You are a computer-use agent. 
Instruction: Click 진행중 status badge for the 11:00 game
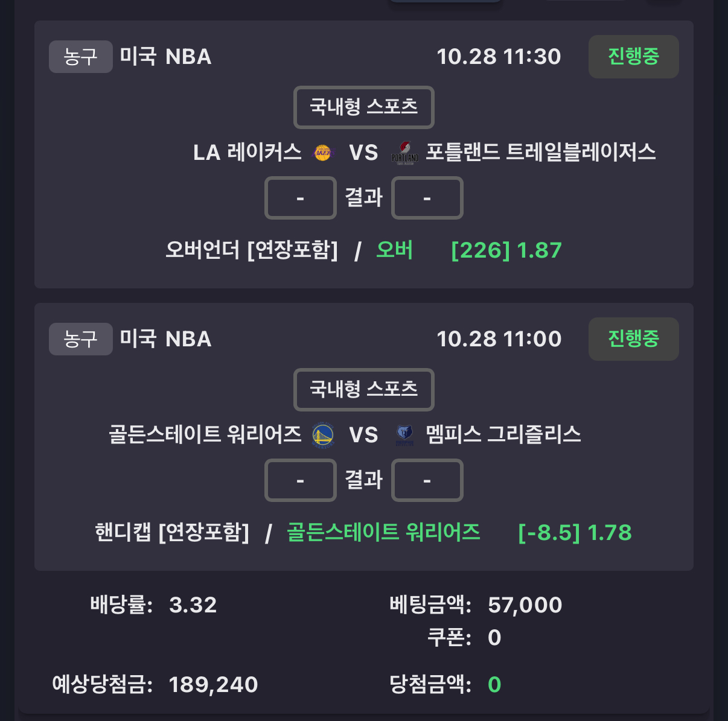(x=633, y=339)
